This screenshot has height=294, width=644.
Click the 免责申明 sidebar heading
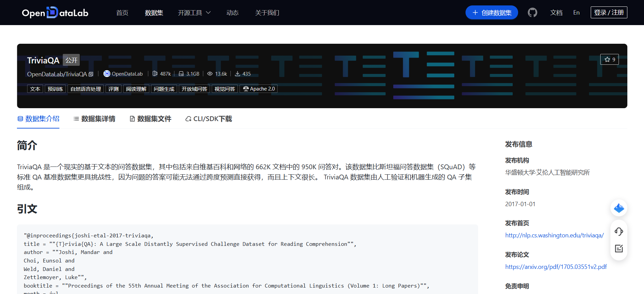(x=517, y=286)
